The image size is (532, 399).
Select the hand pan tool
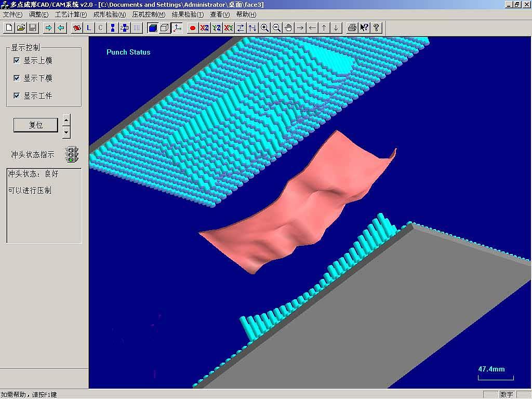288,28
